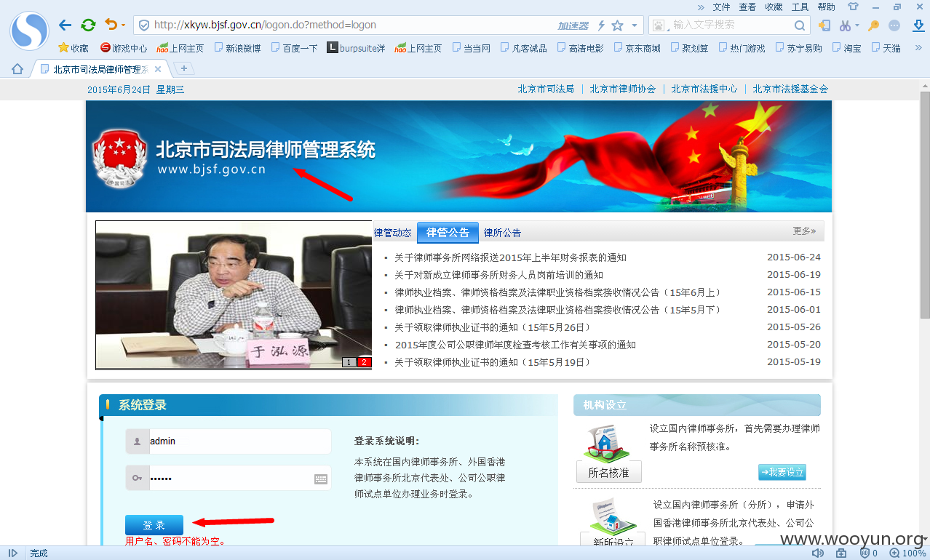This screenshot has height=560, width=930.
Task: Open the 工具 menu
Action: (800, 7)
